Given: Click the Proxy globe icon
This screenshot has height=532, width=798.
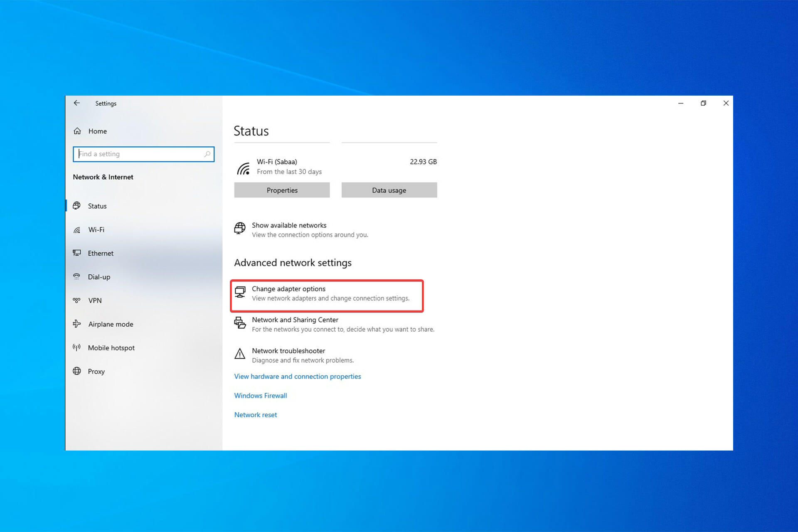Looking at the screenshot, I should pos(77,371).
